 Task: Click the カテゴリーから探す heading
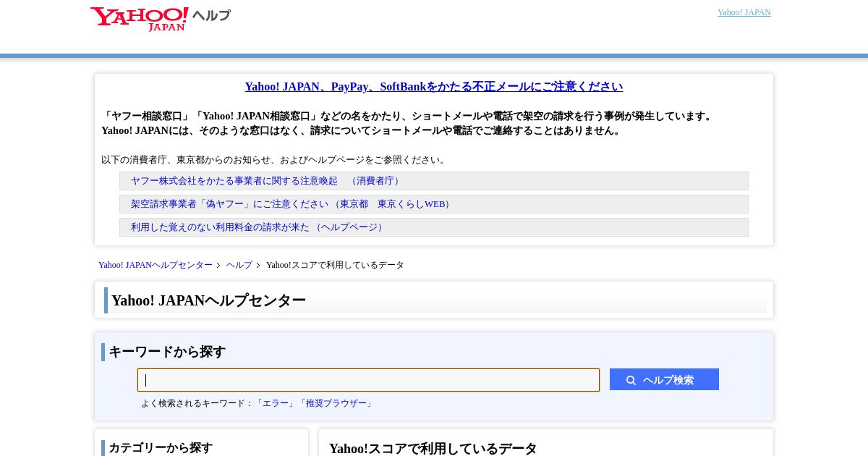(x=161, y=448)
